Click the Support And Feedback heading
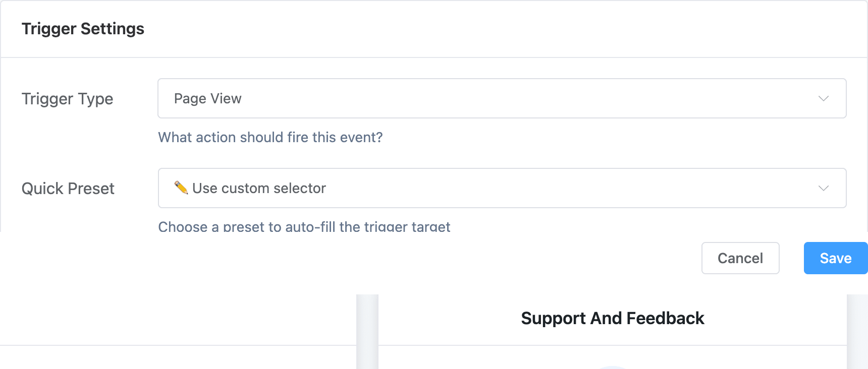The width and height of the screenshot is (868, 369). click(x=613, y=318)
